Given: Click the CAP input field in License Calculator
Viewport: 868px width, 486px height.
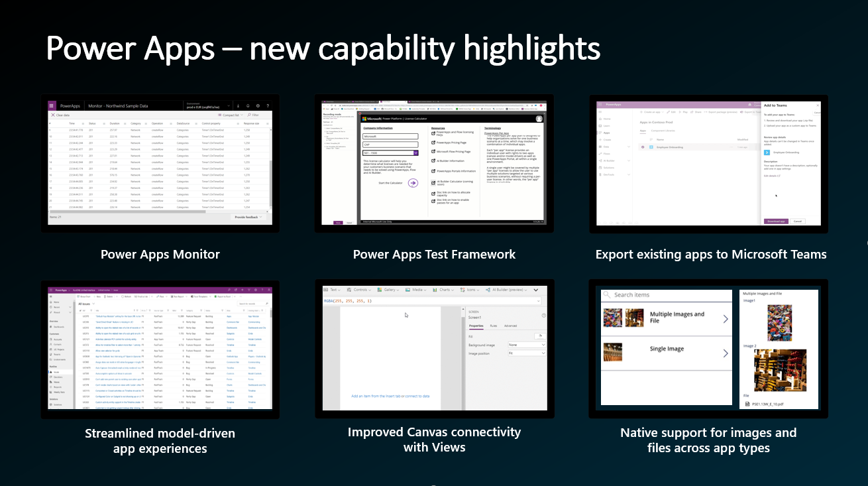Looking at the screenshot, I should (x=390, y=145).
